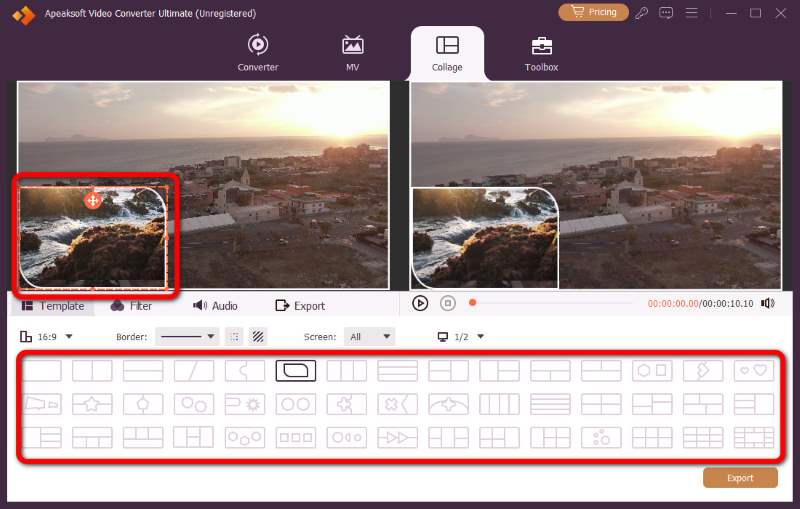The width and height of the screenshot is (800, 509).
Task: Toggle the striped border pattern icon
Action: click(258, 337)
